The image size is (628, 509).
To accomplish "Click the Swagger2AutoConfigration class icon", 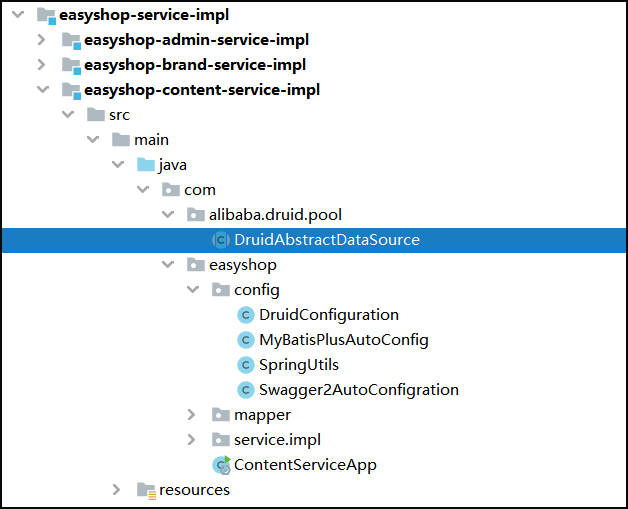I will pos(246,390).
